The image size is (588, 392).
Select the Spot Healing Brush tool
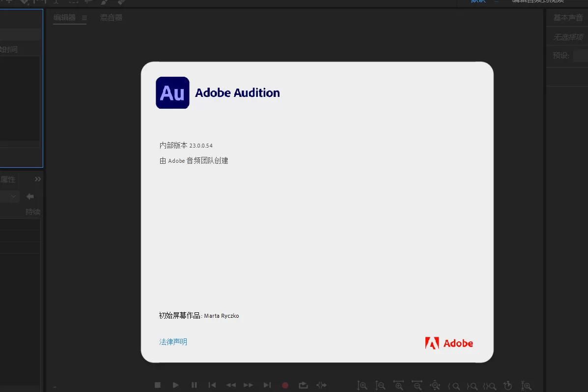pyautogui.click(x=119, y=1)
